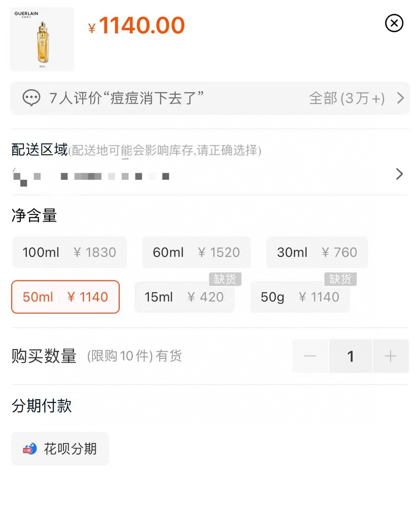
Task: Open all reviews (全部 3万+)
Action: click(347, 98)
